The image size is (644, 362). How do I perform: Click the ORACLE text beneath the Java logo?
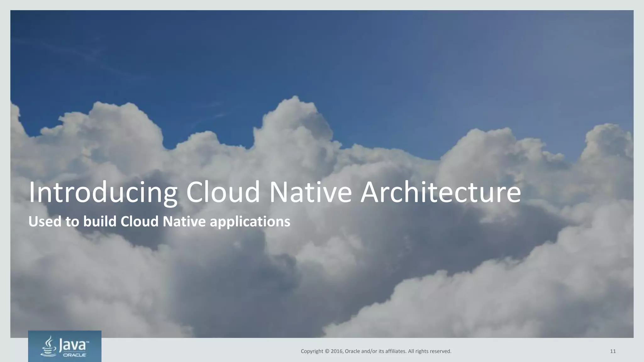(75, 355)
